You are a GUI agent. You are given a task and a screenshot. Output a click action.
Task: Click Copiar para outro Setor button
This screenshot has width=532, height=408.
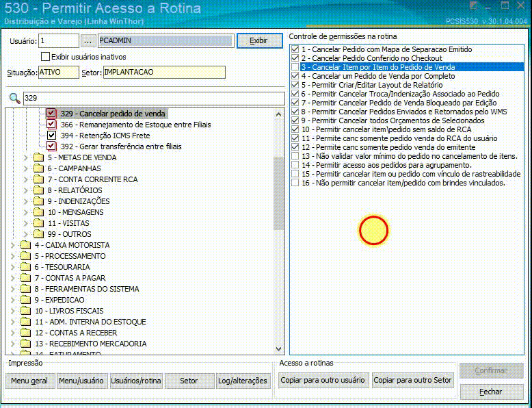412,380
